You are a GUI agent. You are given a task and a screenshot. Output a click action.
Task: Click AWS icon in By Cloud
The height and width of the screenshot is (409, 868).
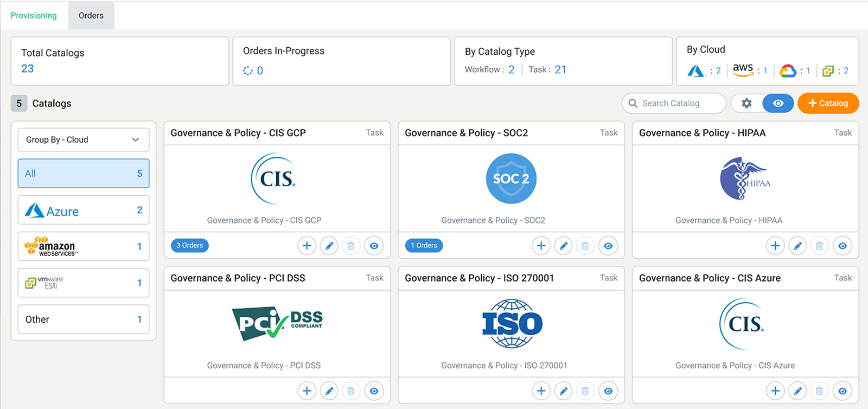pos(743,69)
